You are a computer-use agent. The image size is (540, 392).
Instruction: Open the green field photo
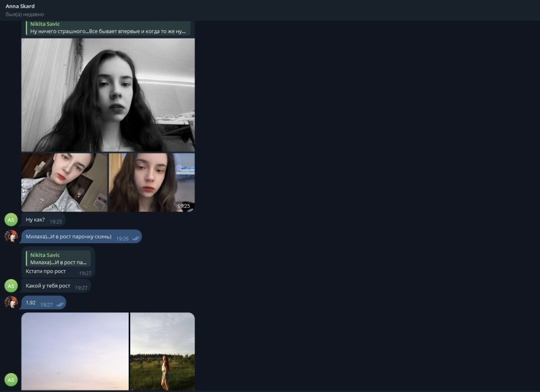point(162,351)
